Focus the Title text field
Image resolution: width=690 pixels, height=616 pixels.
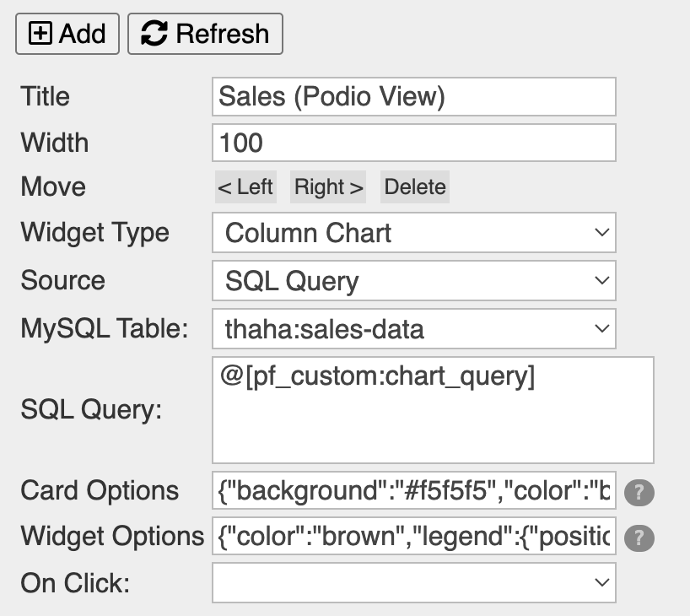point(413,97)
